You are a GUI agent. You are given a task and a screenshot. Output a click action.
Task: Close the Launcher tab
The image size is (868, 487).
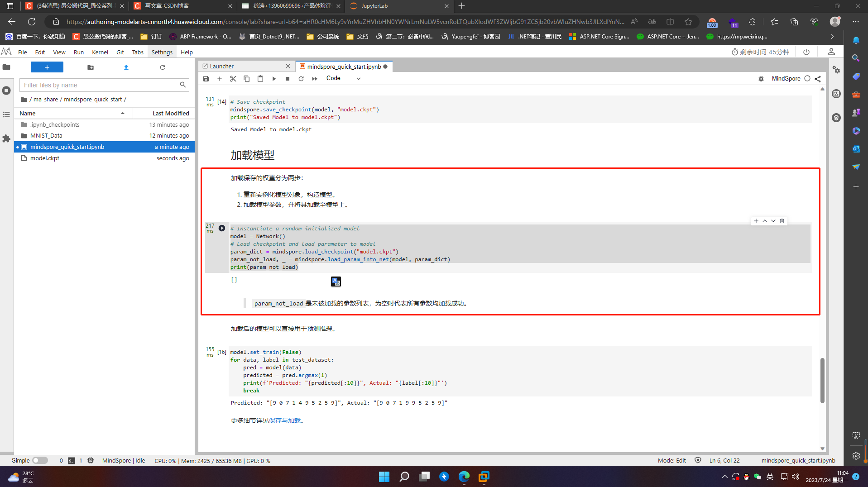coord(288,67)
